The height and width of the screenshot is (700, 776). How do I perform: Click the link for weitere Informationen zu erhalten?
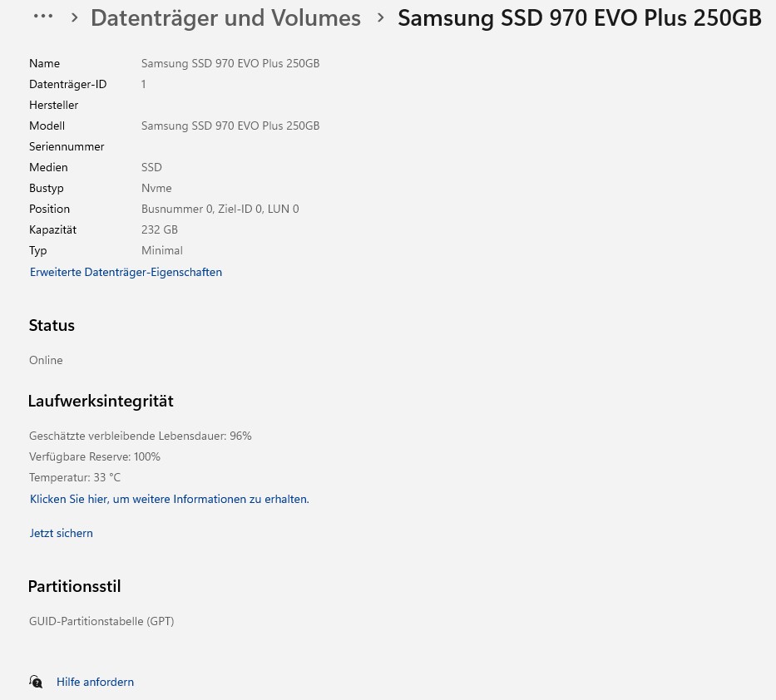[x=169, y=499]
